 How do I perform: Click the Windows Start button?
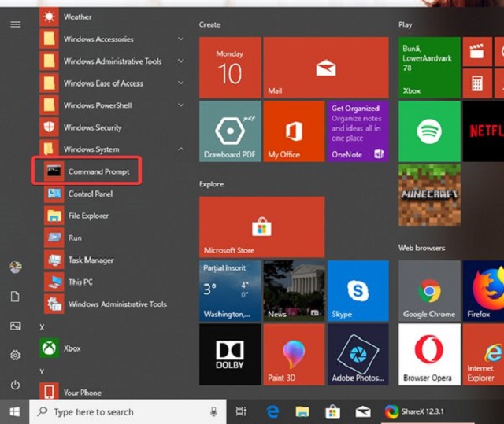[x=15, y=411]
